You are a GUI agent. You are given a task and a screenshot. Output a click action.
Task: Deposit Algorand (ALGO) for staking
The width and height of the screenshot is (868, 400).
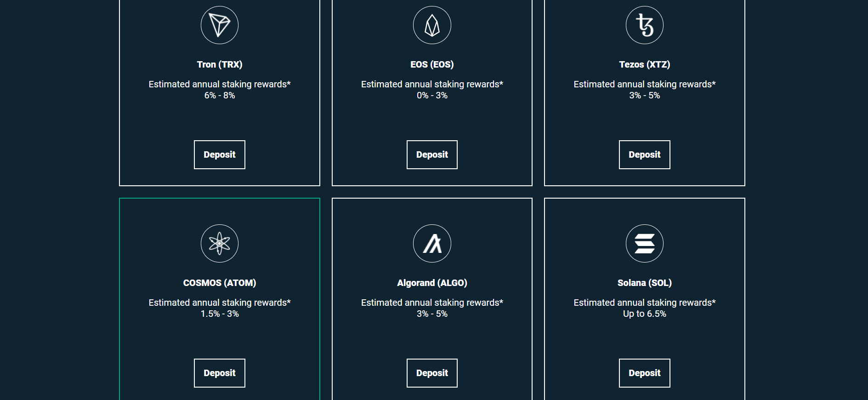(432, 373)
